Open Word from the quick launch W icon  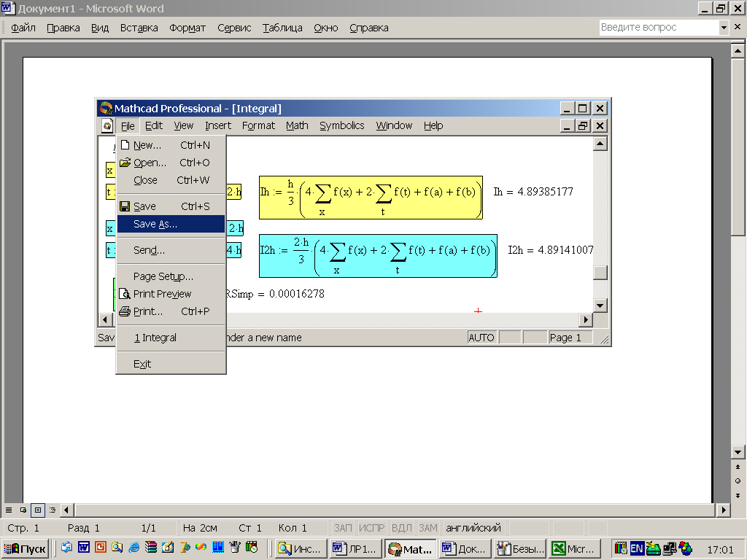tap(83, 548)
